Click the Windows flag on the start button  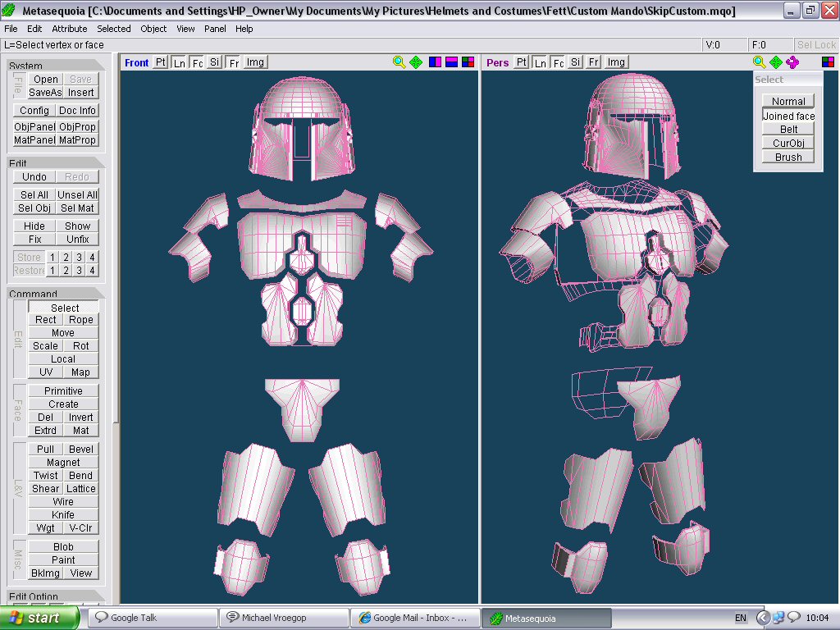pos(16,618)
